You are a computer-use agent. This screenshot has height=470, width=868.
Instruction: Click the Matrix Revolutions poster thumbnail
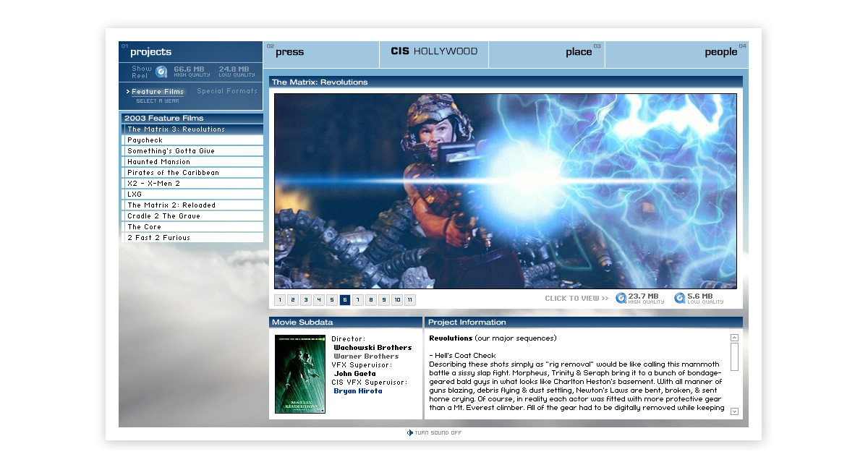[300, 374]
